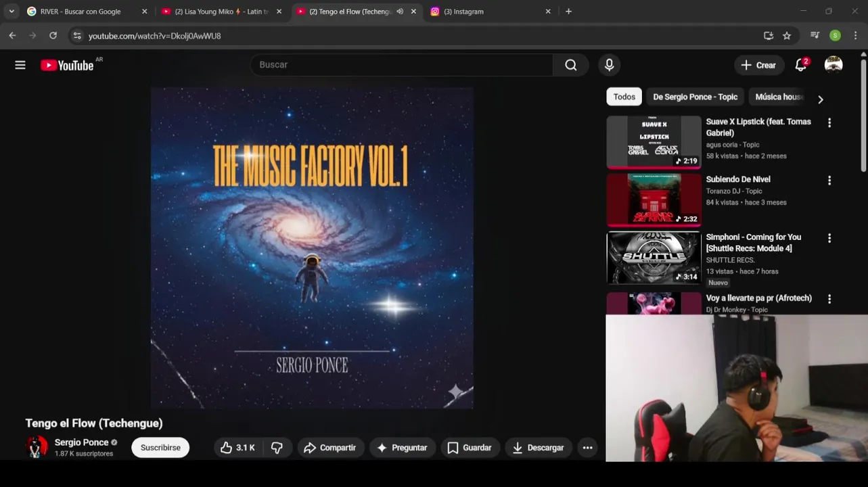Image resolution: width=868 pixels, height=487 pixels.
Task: Open options for Subiendo De Nivel video
Action: pos(829,181)
